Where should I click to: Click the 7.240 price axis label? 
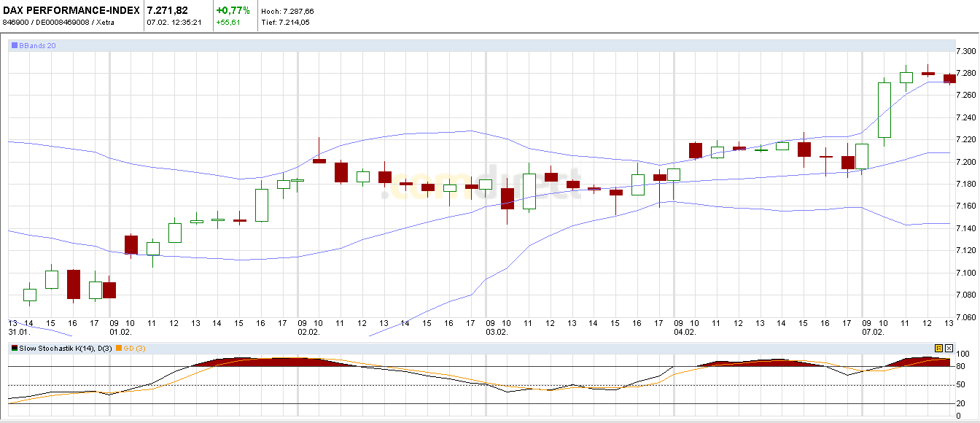coord(965,117)
